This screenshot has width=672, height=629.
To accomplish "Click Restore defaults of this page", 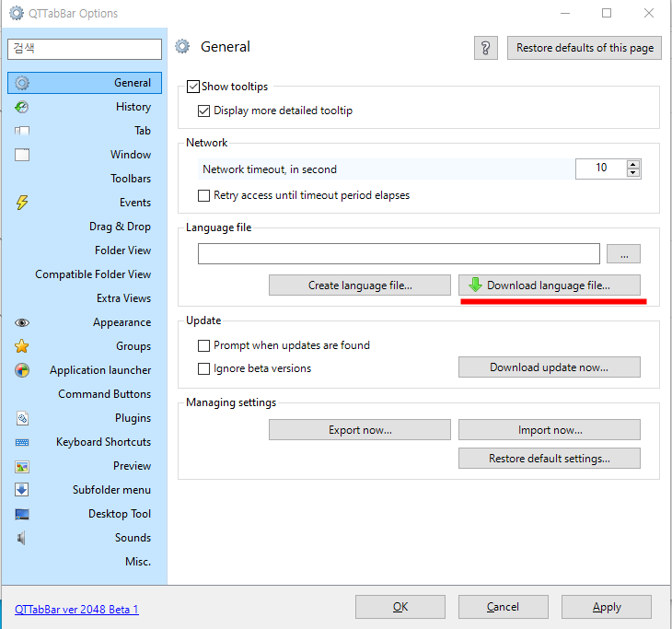I will [x=585, y=48].
